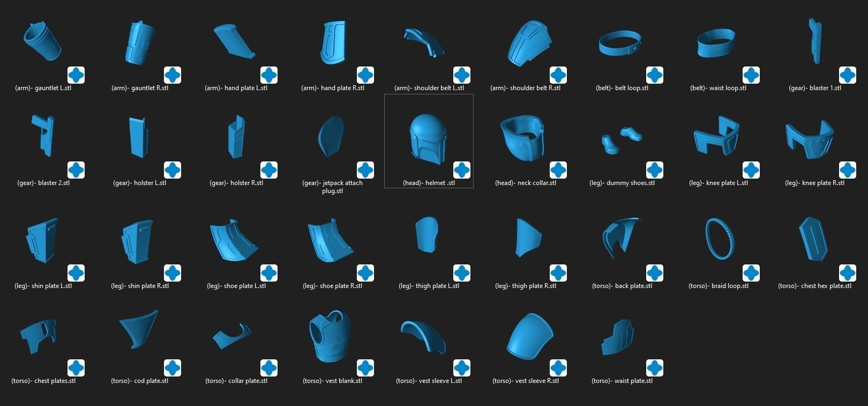Click the "(torso)- collar plate.stl" label
Image resolution: width=868 pixels, height=406 pixels.
pos(236,381)
